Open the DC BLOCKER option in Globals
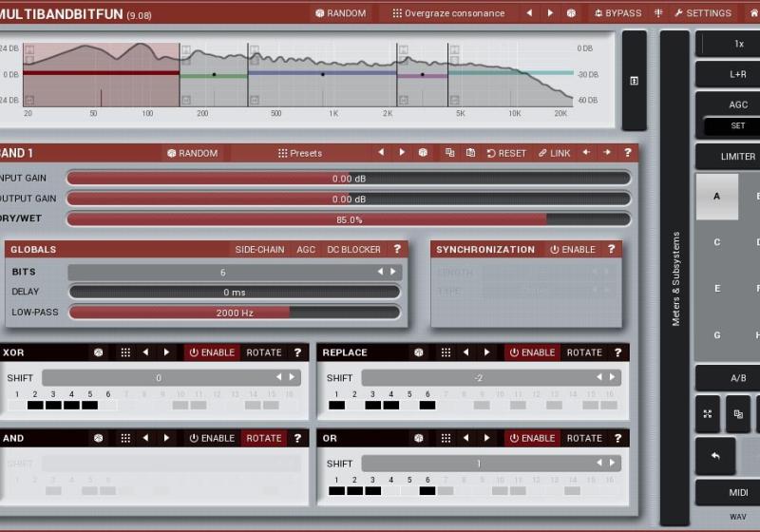 (x=353, y=250)
